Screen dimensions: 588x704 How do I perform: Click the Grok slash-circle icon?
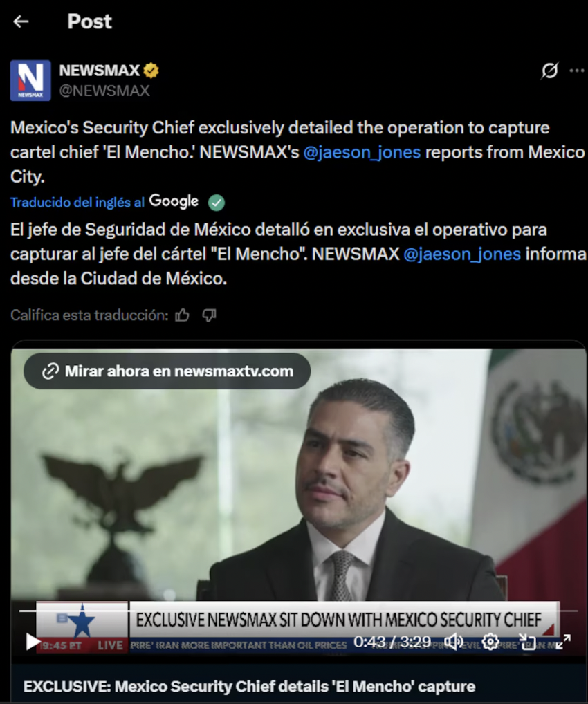tap(549, 71)
